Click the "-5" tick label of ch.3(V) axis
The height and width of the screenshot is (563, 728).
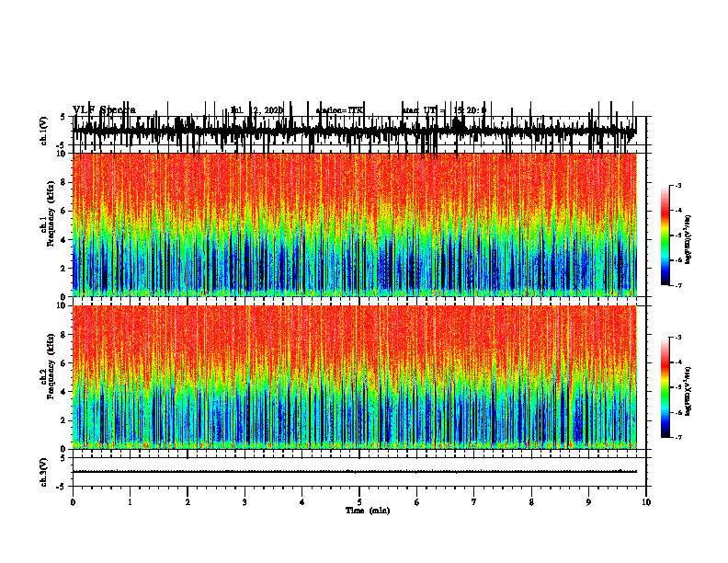(x=61, y=487)
